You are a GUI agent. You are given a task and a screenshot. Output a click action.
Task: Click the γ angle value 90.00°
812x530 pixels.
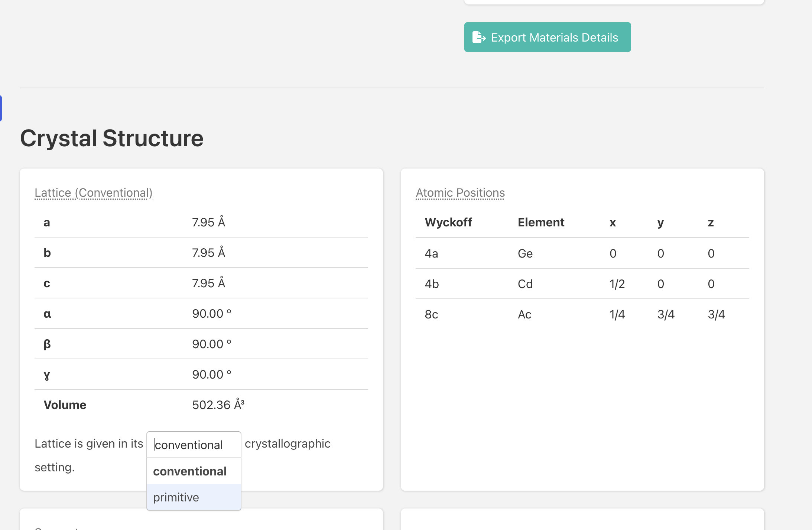coord(212,374)
